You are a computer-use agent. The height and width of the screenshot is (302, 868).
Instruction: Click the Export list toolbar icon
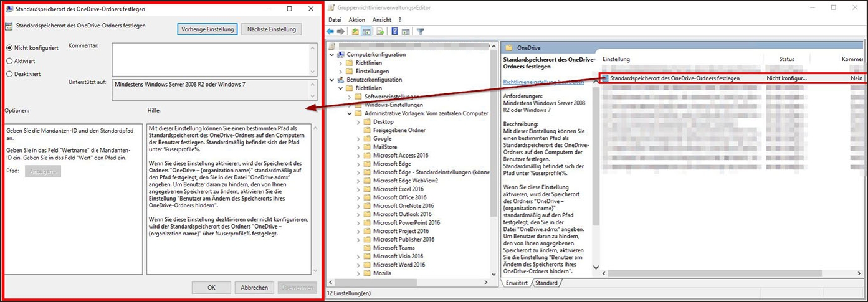379,32
